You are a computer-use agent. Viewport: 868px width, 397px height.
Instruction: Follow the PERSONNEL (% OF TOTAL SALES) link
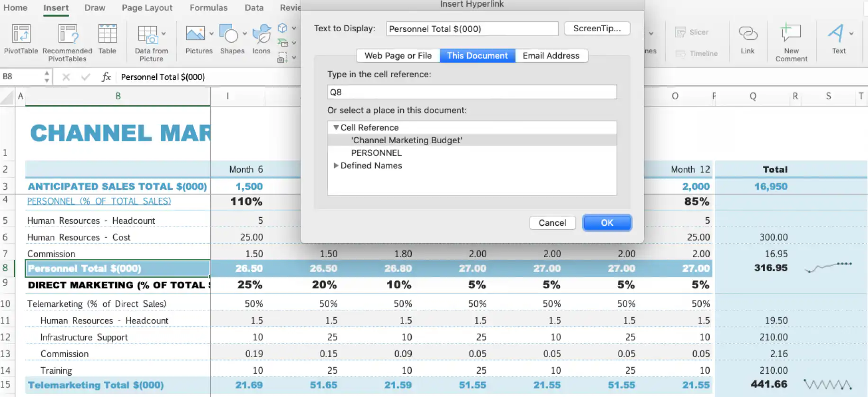pyautogui.click(x=99, y=201)
